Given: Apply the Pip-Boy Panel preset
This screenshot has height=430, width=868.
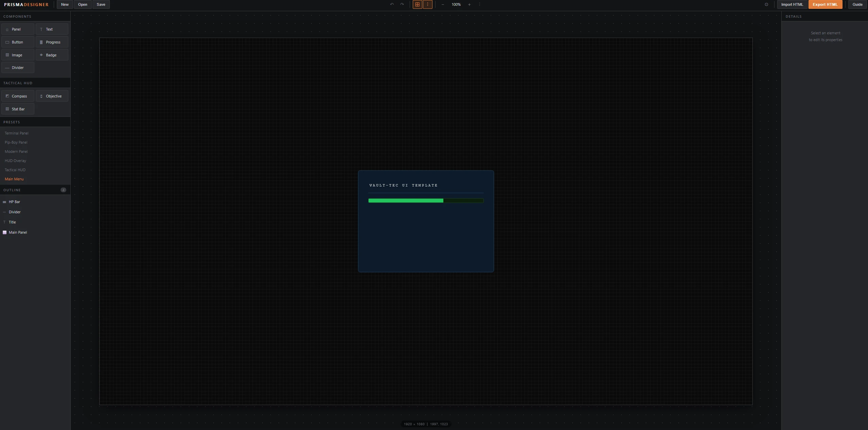Looking at the screenshot, I should click(x=16, y=142).
